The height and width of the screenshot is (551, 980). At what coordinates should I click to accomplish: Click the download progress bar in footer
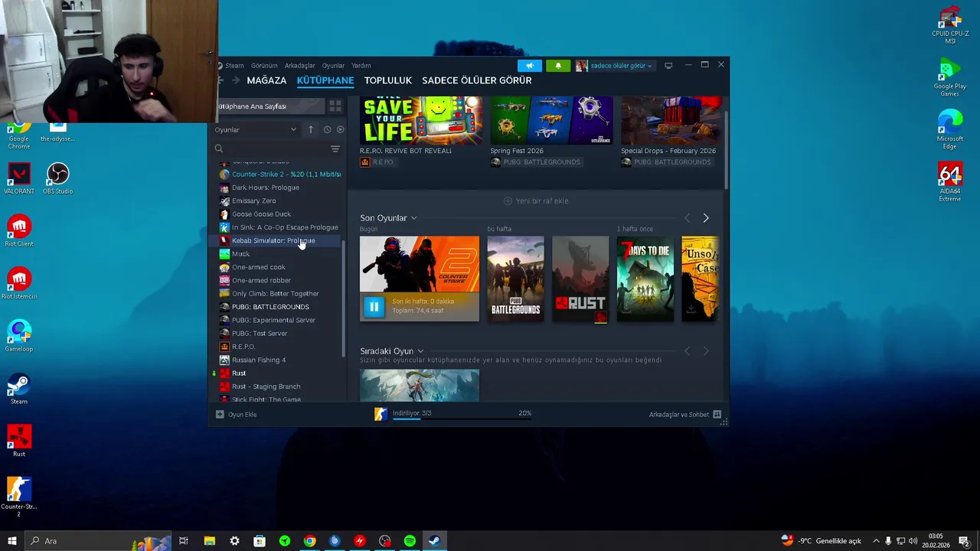[462, 418]
